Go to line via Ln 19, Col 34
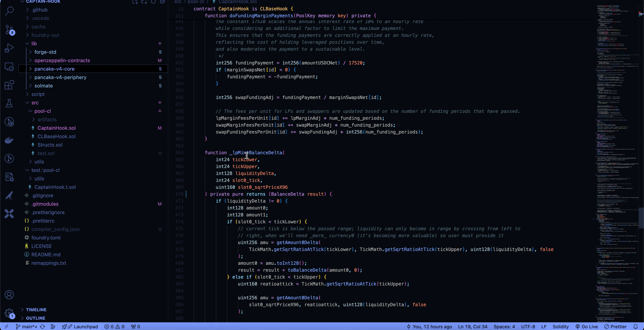644x330 pixels. 473,327
